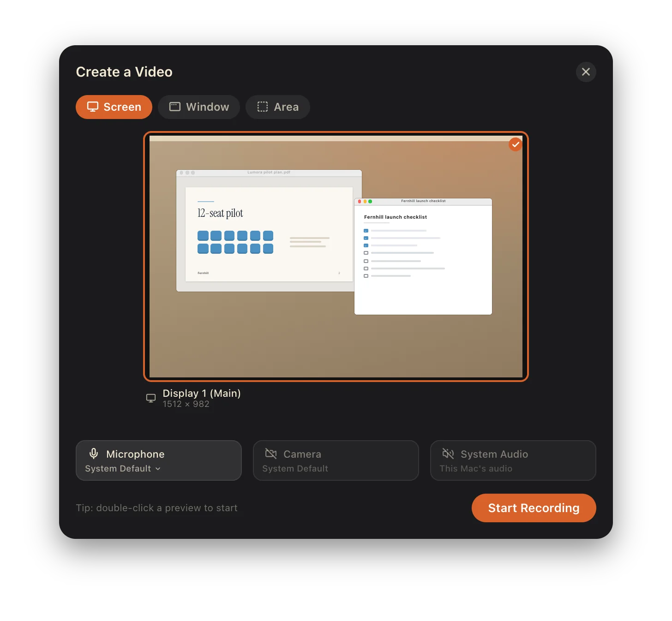Enable System Audio capture
The image size is (672, 621).
513,460
